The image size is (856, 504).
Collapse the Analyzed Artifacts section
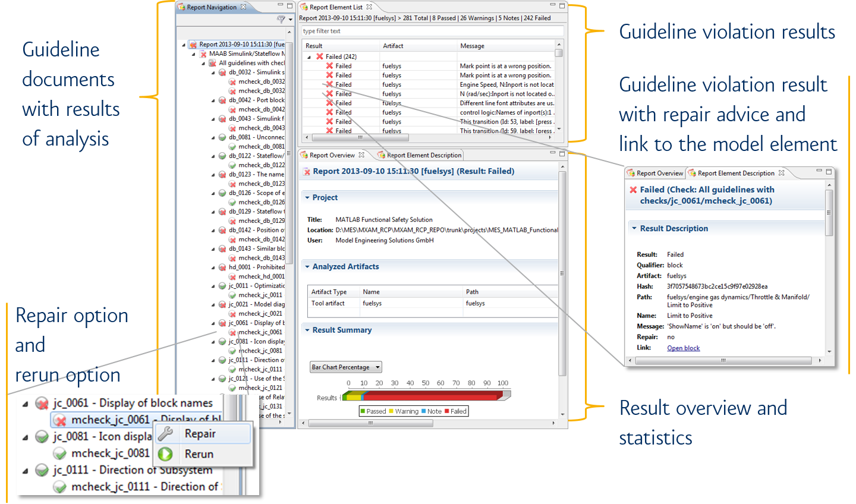[307, 267]
